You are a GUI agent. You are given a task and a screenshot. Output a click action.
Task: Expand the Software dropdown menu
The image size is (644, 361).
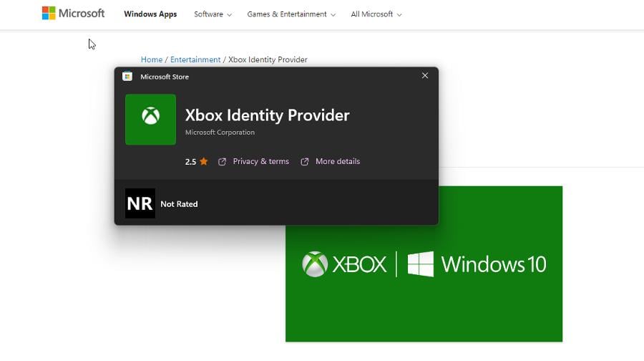[x=213, y=14]
